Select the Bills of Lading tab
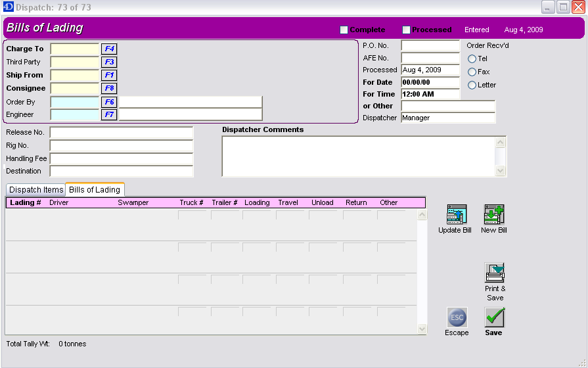Screen dimensions: 588x368 pos(95,190)
